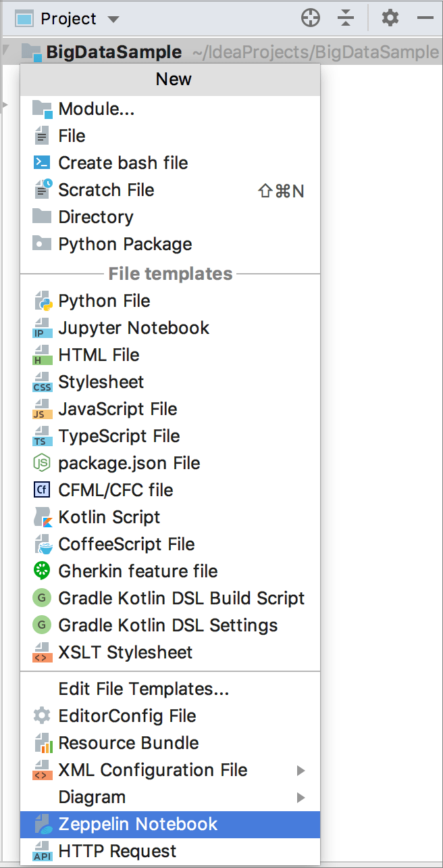Select Scratch File menu entry

(x=106, y=191)
